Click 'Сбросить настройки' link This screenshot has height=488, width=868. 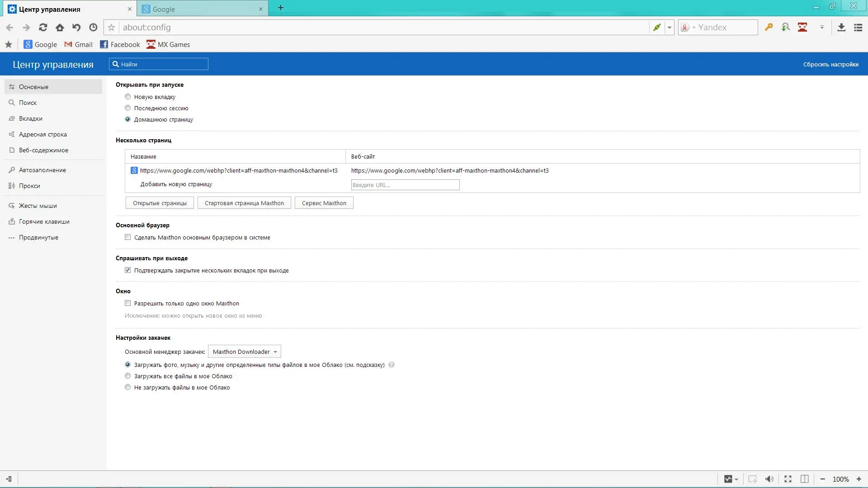830,64
